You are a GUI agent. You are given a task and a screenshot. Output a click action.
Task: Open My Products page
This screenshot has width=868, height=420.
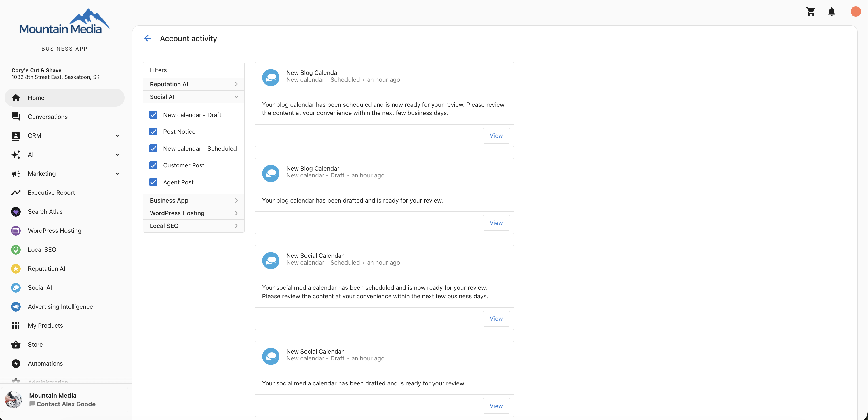pyautogui.click(x=64, y=325)
